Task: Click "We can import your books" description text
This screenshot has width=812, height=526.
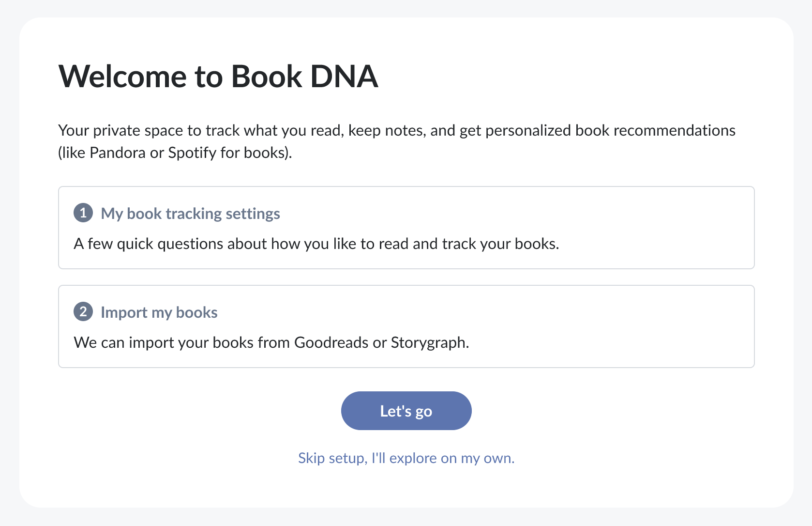Action: click(271, 342)
